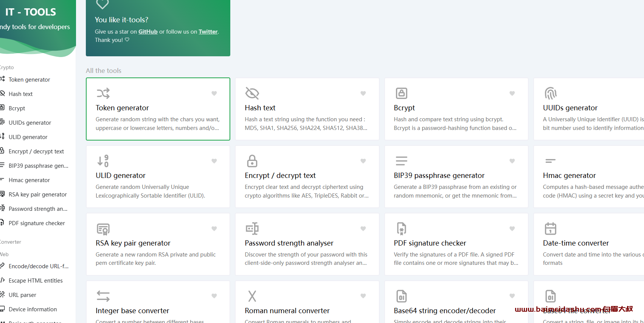Collapse the Web sidebar section
This screenshot has height=323, width=644.
[4, 254]
